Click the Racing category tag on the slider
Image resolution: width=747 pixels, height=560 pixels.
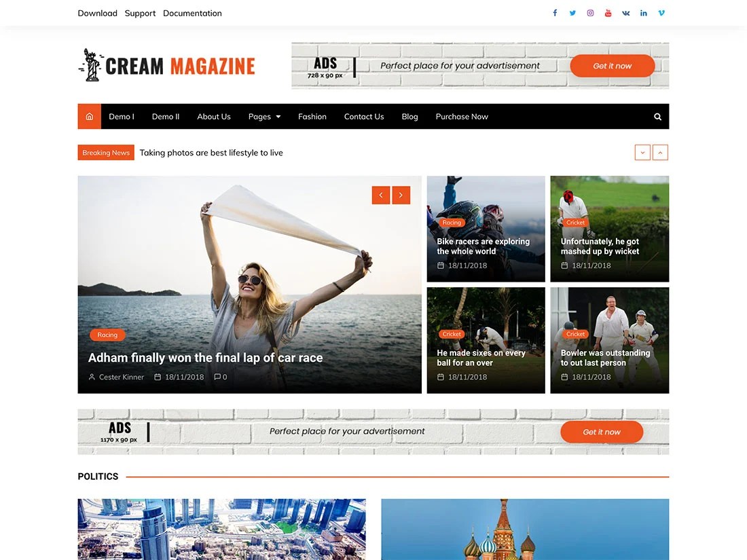(107, 335)
